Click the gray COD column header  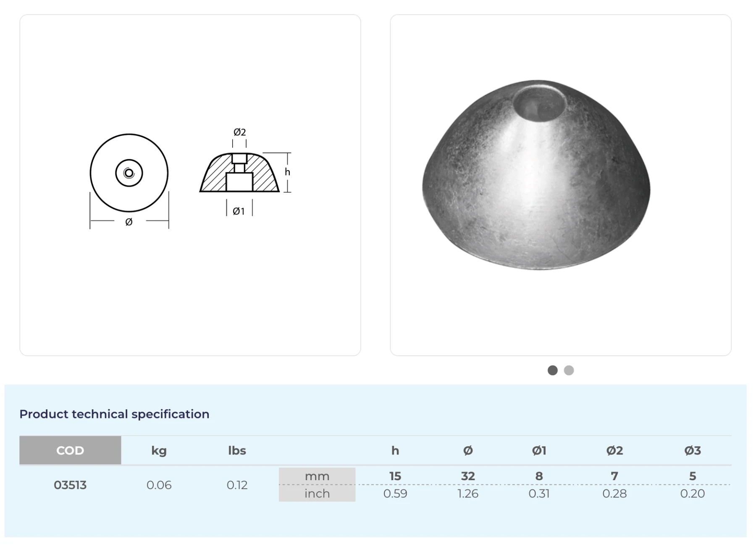(x=70, y=450)
